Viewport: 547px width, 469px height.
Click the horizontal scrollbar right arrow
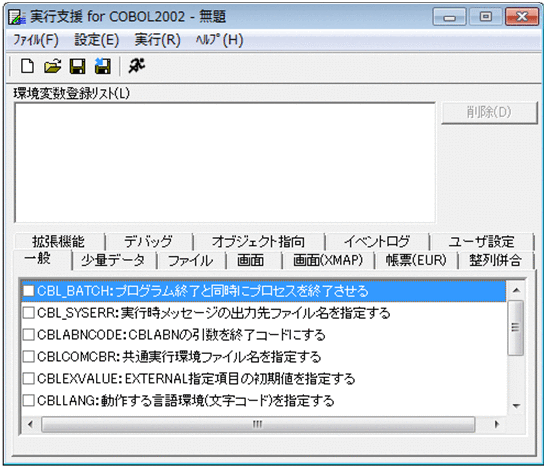[497, 424]
